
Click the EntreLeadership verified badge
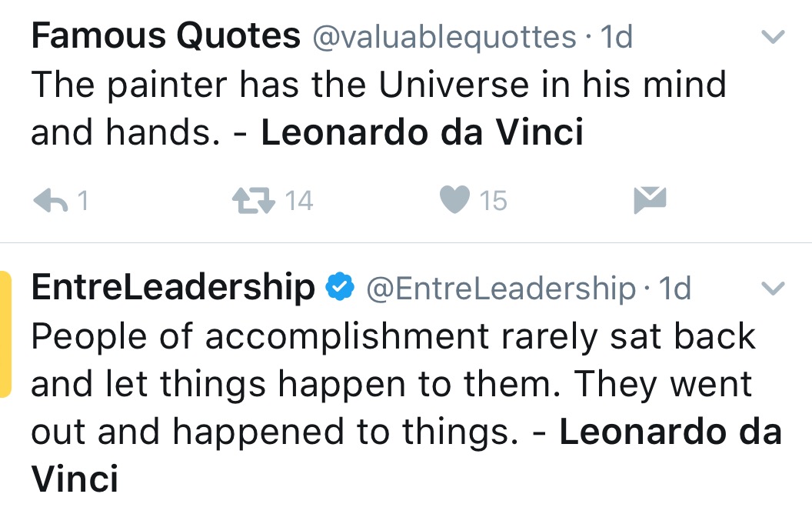pyautogui.click(x=340, y=287)
